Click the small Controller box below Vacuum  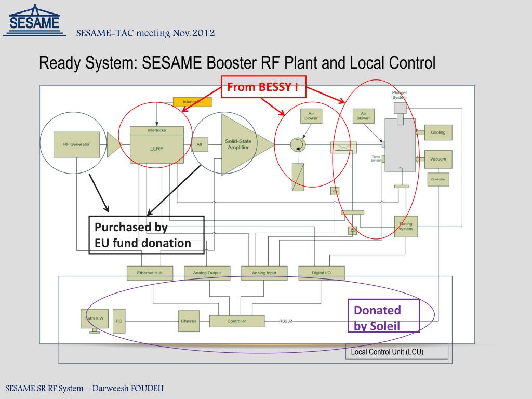click(x=438, y=179)
